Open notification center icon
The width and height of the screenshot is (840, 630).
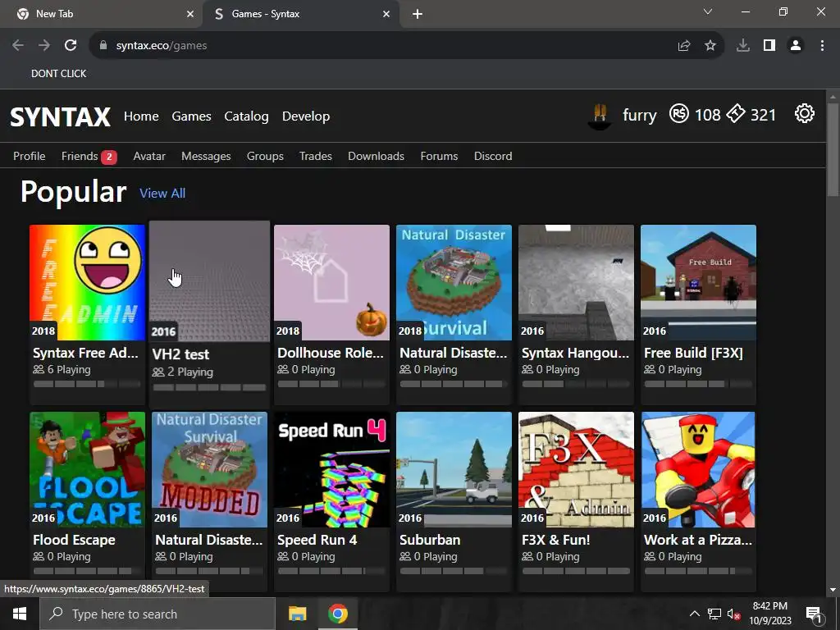813,614
